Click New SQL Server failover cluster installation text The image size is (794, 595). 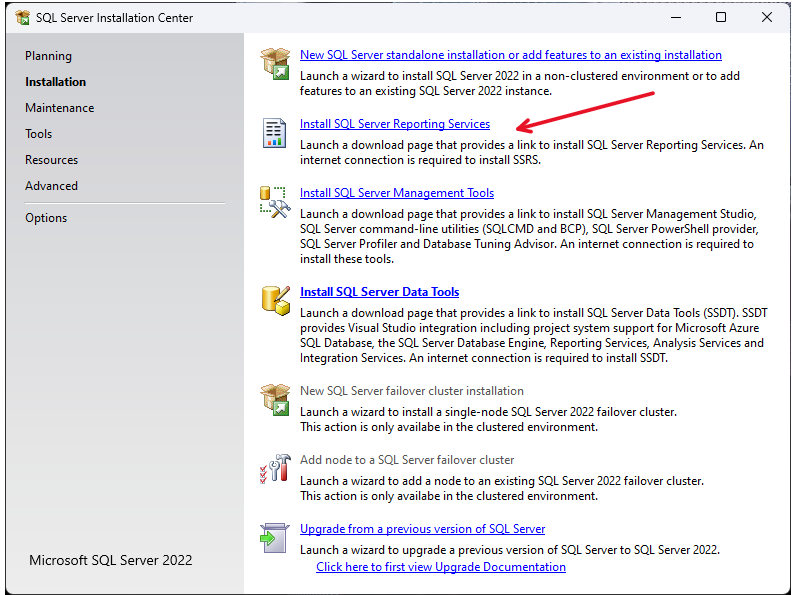pyautogui.click(x=412, y=391)
